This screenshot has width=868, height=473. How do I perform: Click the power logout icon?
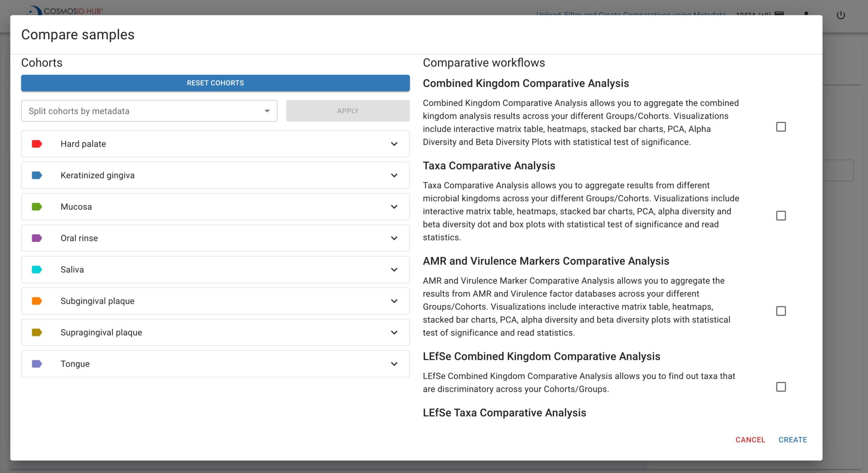point(840,14)
